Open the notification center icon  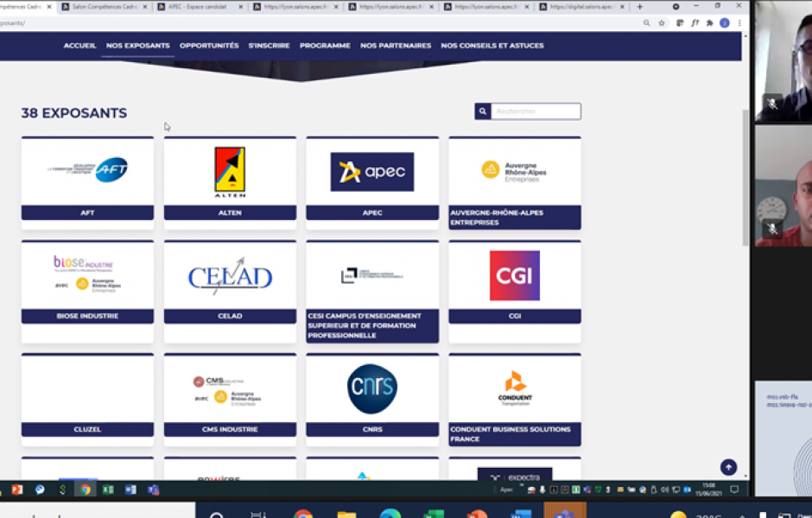pyautogui.click(x=733, y=490)
